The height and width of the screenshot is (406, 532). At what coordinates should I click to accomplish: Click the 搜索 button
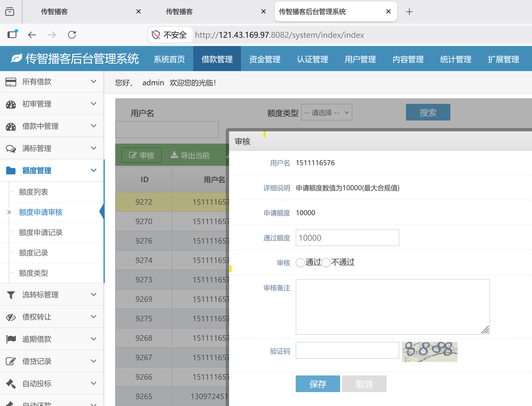tap(428, 112)
